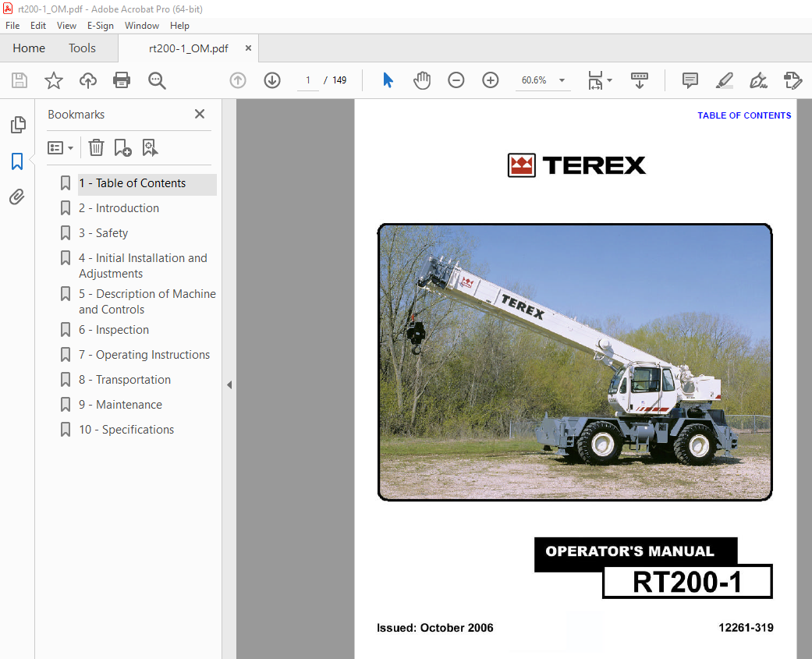Switch to the Tools tab
812x659 pixels.
coord(83,48)
